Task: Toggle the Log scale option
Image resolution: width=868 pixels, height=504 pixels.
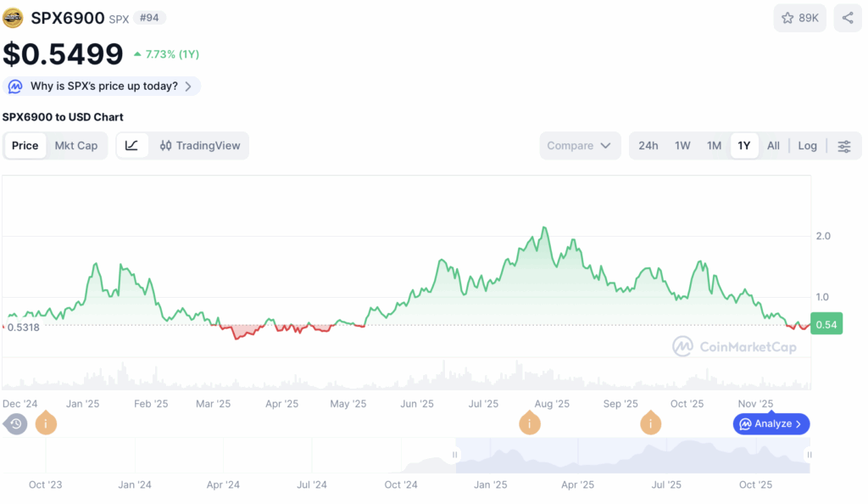Action: pos(807,146)
